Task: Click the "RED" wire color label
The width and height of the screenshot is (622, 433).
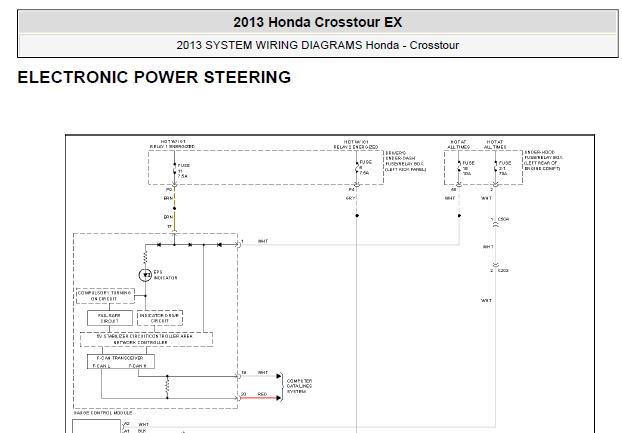Action: click(x=262, y=394)
